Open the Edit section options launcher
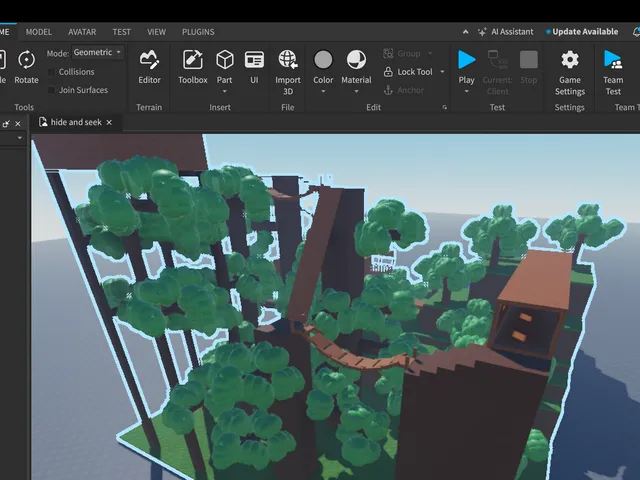 pyautogui.click(x=444, y=107)
